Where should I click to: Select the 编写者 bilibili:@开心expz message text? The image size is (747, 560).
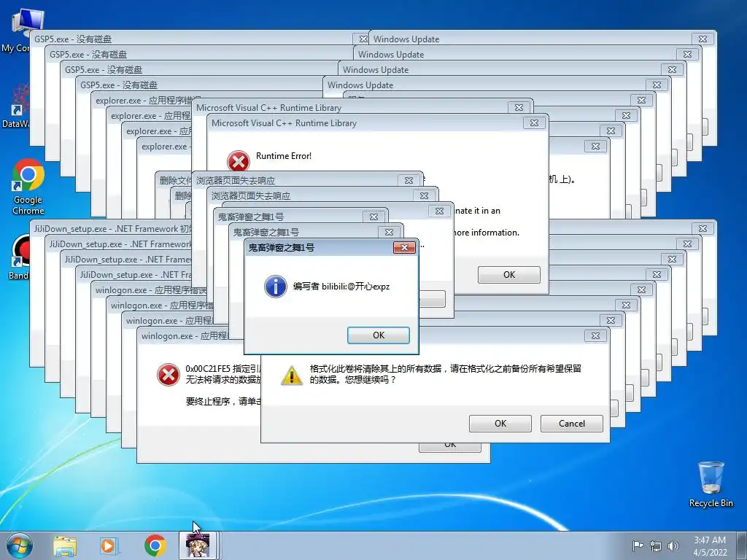coord(341,286)
